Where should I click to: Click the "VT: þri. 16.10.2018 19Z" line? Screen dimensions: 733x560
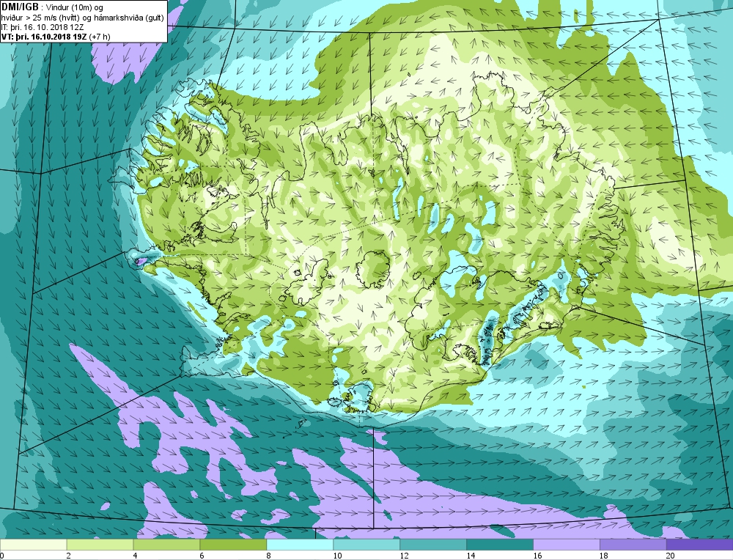tap(43, 37)
